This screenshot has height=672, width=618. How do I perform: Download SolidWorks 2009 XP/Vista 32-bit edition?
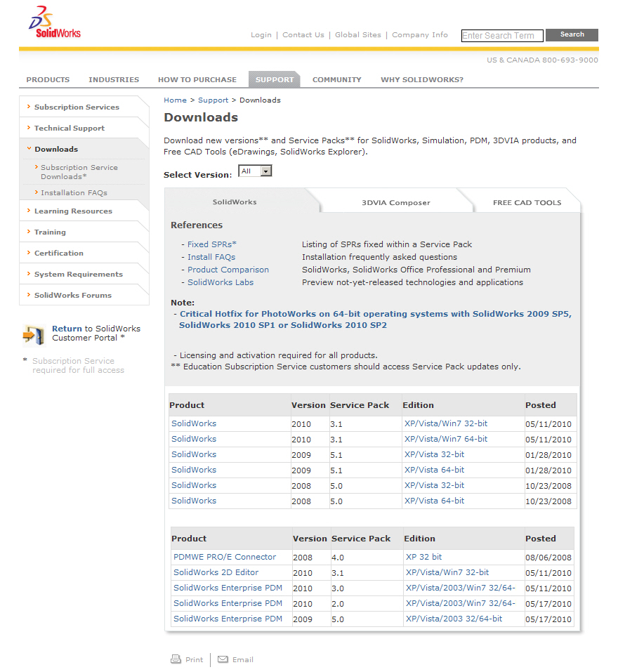click(x=434, y=454)
